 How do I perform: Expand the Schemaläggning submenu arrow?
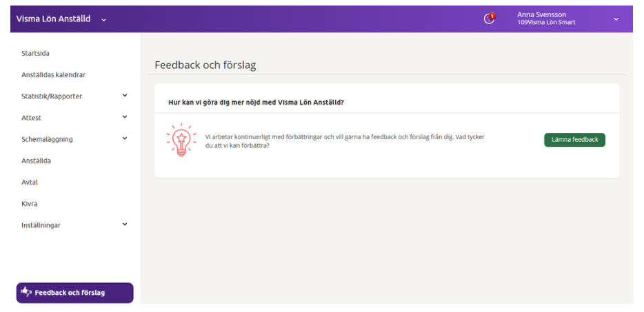point(125,138)
